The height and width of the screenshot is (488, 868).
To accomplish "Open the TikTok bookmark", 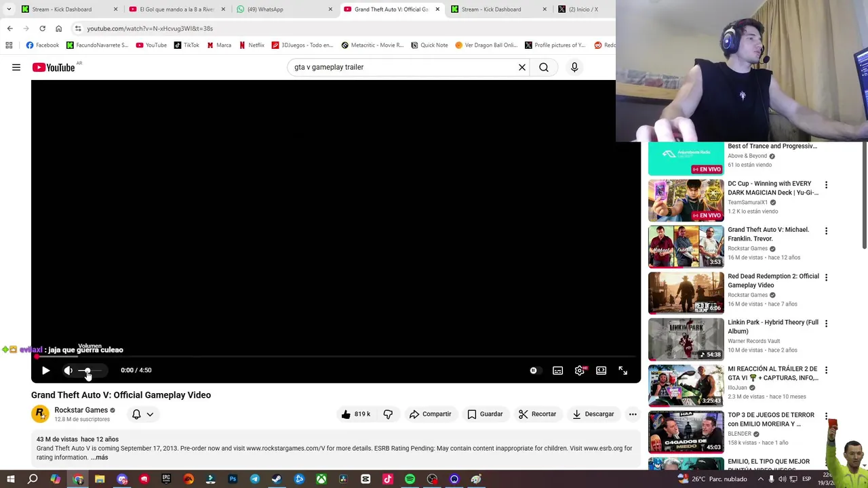I will click(x=186, y=45).
